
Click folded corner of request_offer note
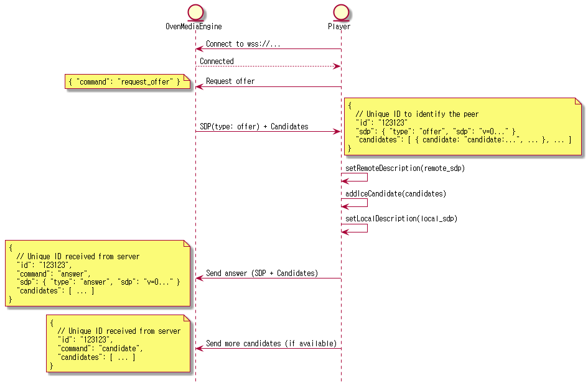click(186, 78)
